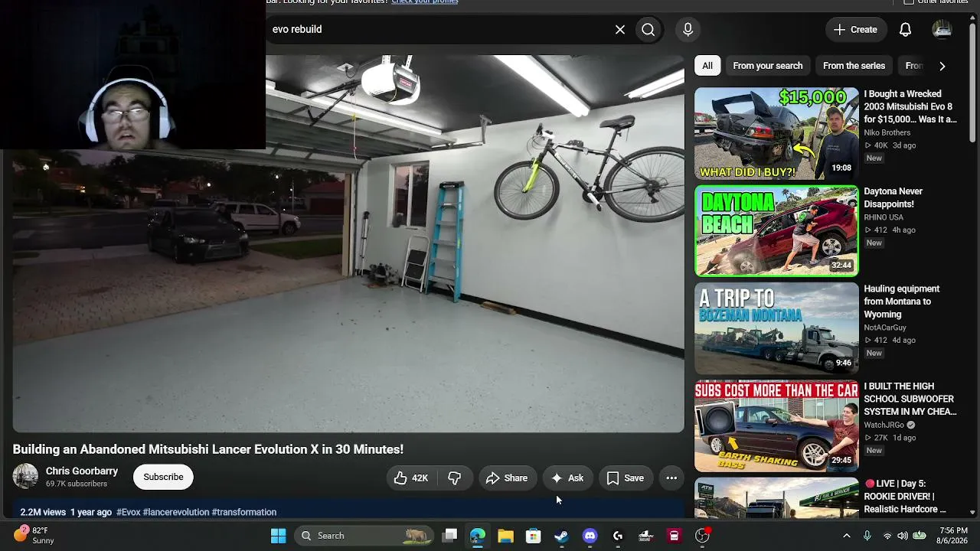The image size is (980, 551).
Task: Focus the YouTube search box
Action: (x=439, y=30)
